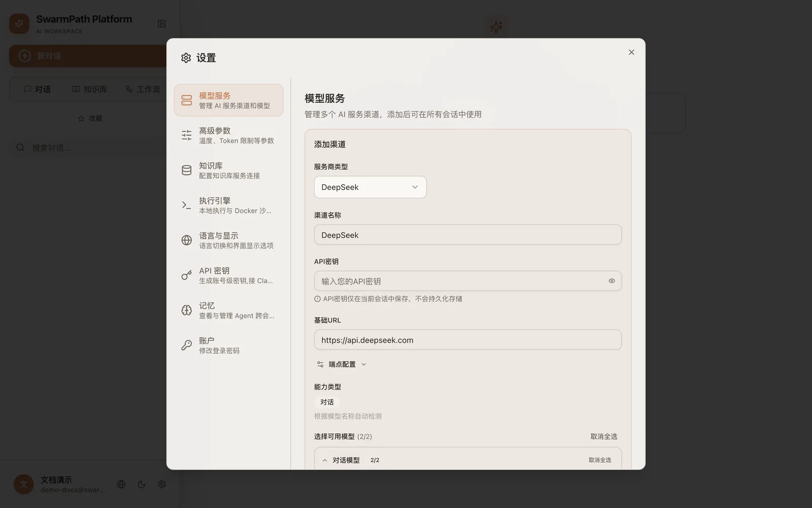Open the 知识库 settings section
The height and width of the screenshot is (508, 812).
click(228, 170)
